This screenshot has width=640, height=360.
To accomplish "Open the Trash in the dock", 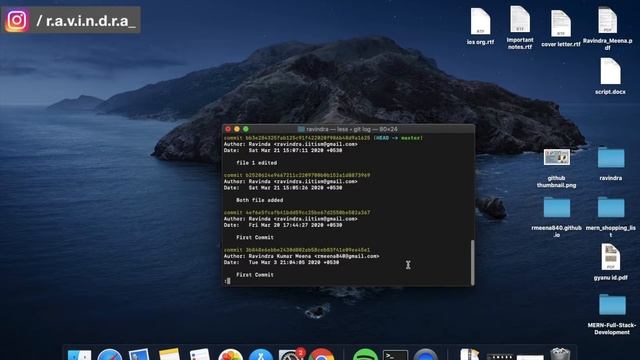I will [x=560, y=354].
